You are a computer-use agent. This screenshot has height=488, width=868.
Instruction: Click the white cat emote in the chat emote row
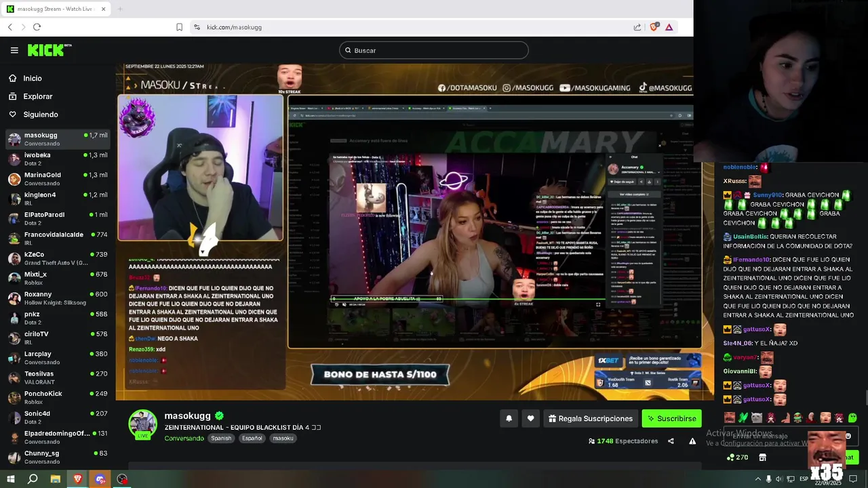click(x=757, y=418)
